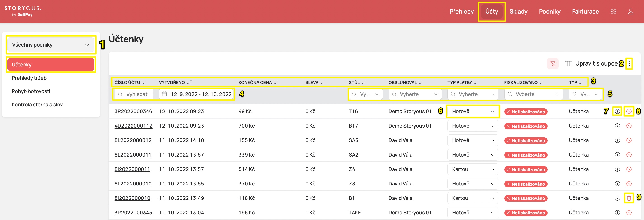Sort by OBSLUHOVAL column icon

pyautogui.click(x=421, y=82)
